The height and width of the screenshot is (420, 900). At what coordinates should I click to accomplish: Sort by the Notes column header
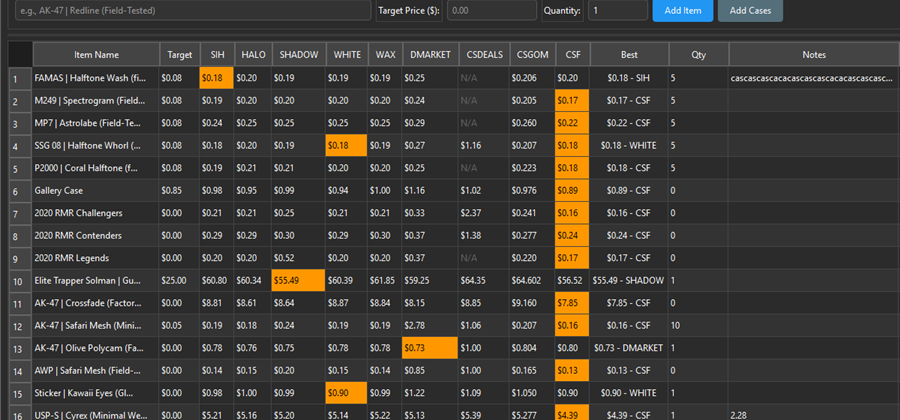click(x=814, y=55)
